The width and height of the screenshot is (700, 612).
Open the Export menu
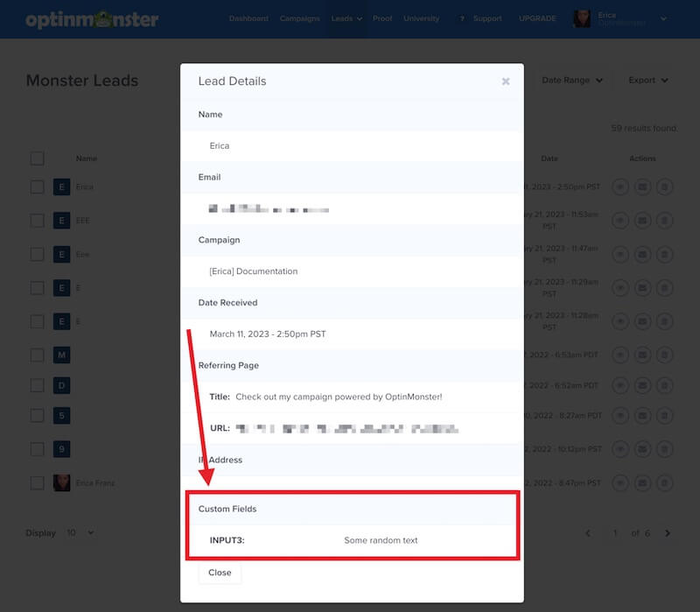(x=647, y=80)
